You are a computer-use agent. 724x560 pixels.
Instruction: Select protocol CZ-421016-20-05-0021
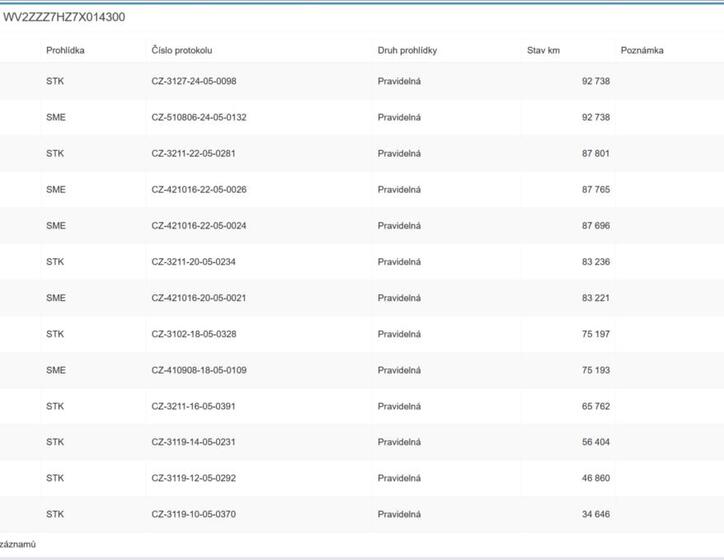[x=199, y=298]
